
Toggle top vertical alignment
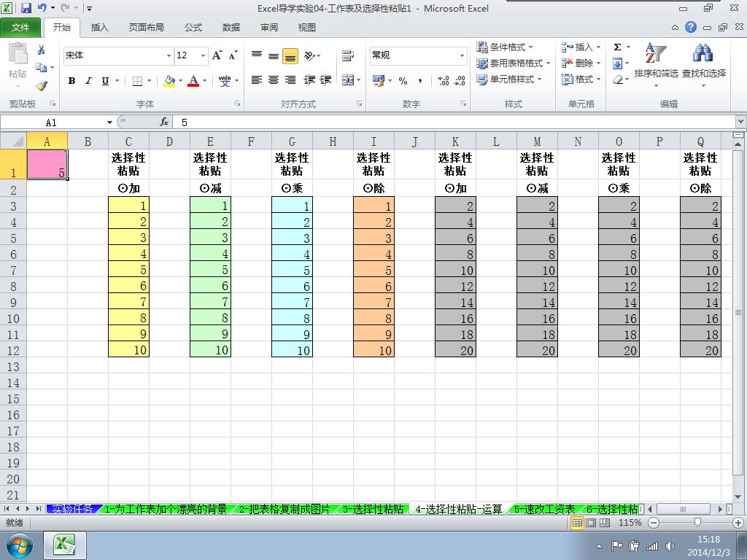click(x=257, y=55)
